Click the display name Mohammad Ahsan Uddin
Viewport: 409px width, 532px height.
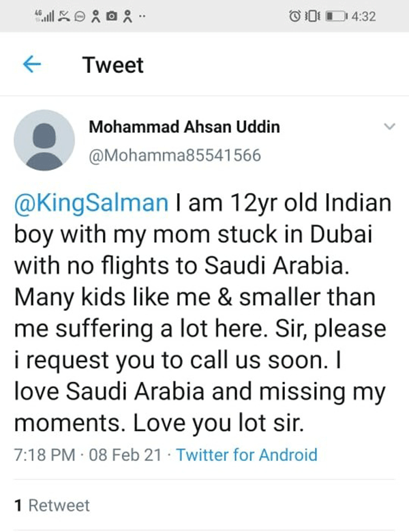184,128
